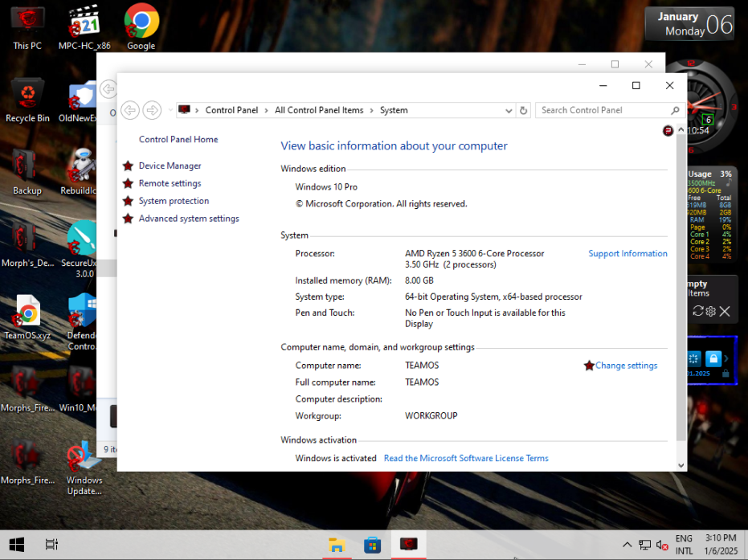Click Change settings for computer name

pos(626,366)
